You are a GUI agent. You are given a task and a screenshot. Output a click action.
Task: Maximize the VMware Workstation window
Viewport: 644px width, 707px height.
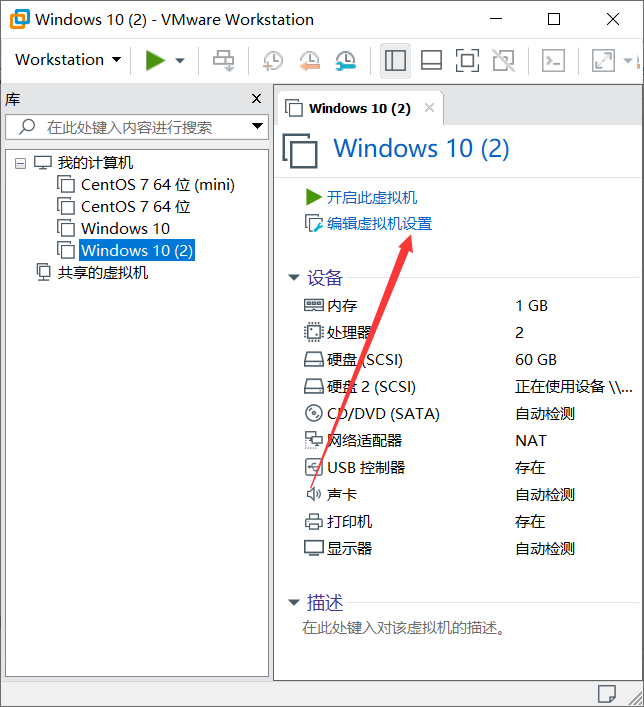(553, 19)
